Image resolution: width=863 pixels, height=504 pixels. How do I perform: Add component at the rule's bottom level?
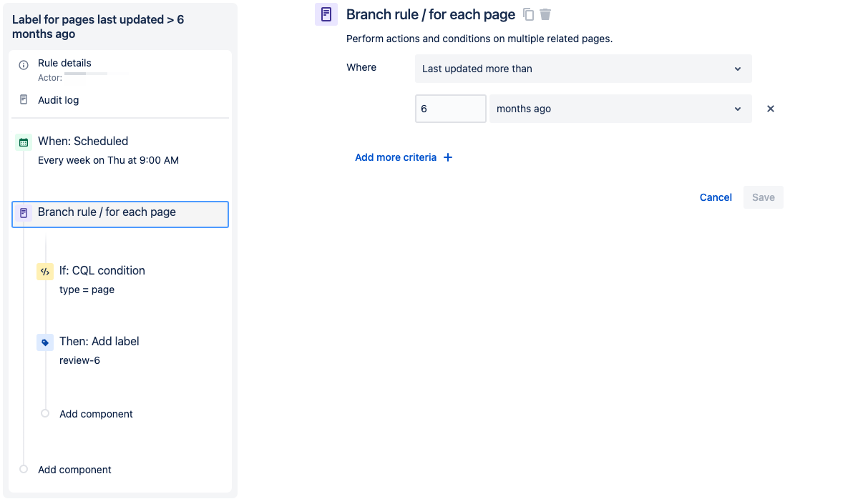click(74, 470)
